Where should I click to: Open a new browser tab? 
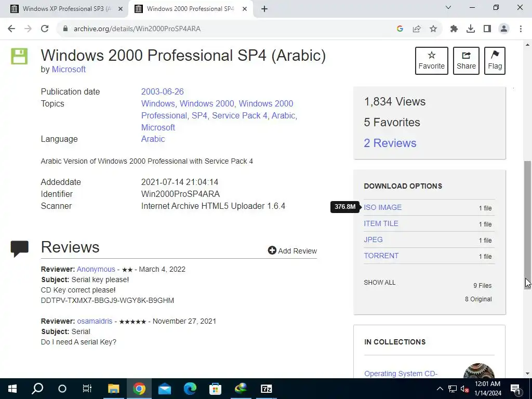[x=264, y=9]
